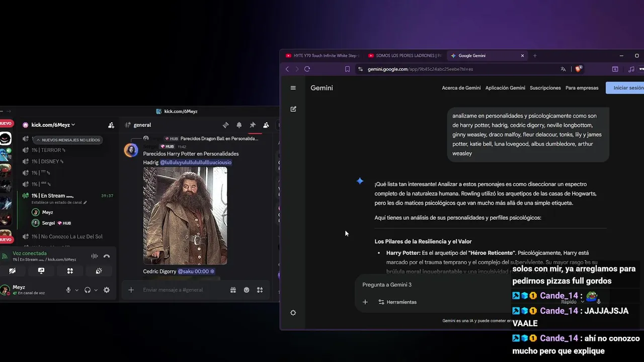The width and height of the screenshot is (644, 362).
Task: Open Aplicación Gemini link
Action: (505, 88)
